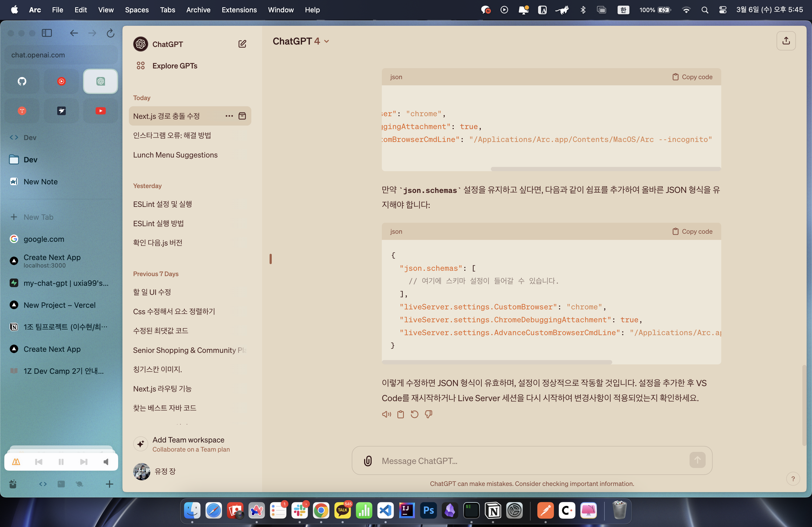
Task: Collapse the sidebar with the vertical handle
Action: click(x=271, y=259)
